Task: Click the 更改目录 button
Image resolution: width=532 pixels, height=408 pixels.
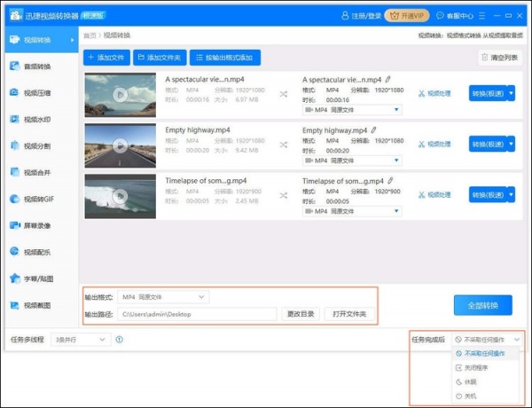Action: coord(301,314)
